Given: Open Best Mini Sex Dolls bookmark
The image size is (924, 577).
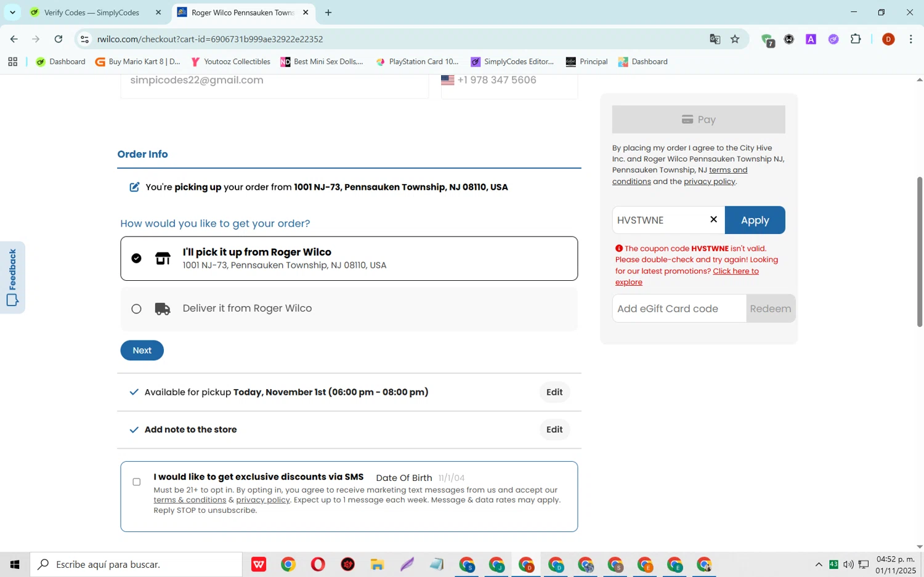Looking at the screenshot, I should [322, 62].
